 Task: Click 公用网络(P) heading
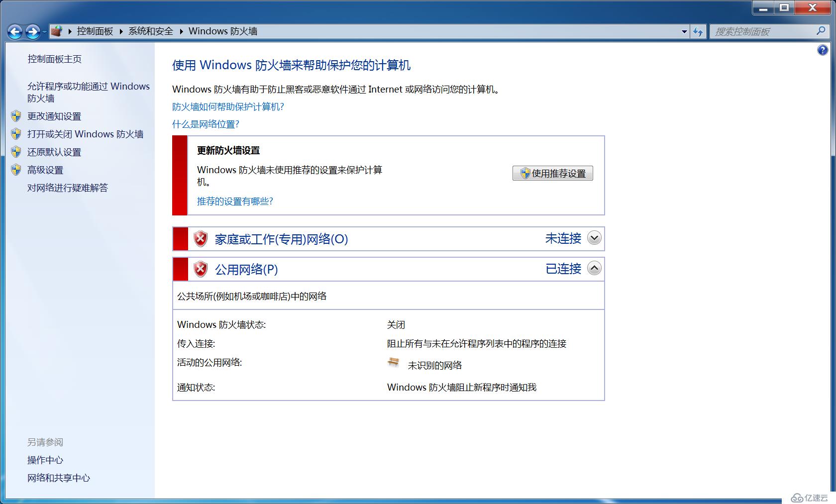point(246,269)
